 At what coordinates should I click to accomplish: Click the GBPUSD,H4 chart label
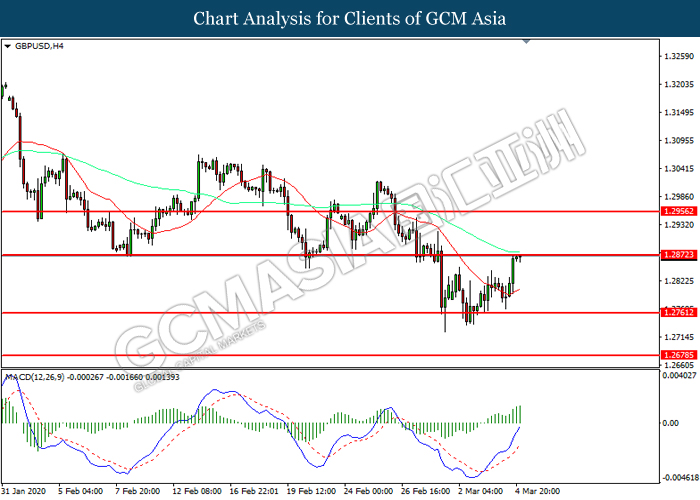click(x=39, y=46)
